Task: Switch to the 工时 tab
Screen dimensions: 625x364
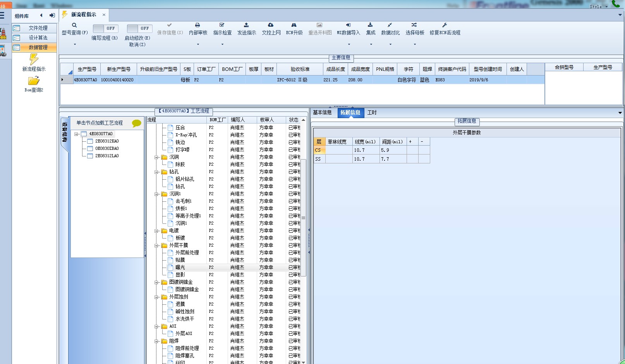Action: (372, 113)
